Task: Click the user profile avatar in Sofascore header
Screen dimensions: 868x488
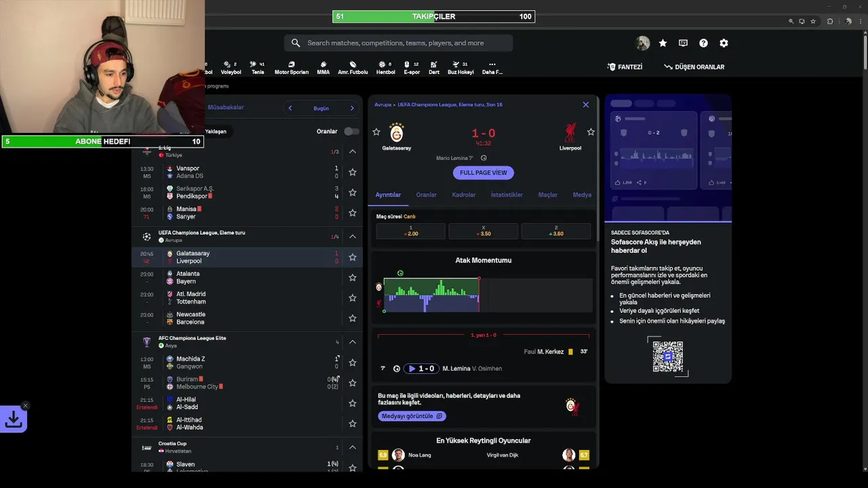Action: (x=643, y=43)
